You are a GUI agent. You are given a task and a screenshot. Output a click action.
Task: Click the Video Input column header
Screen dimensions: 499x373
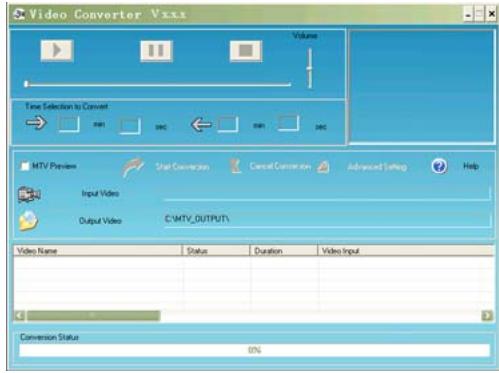pos(406,251)
